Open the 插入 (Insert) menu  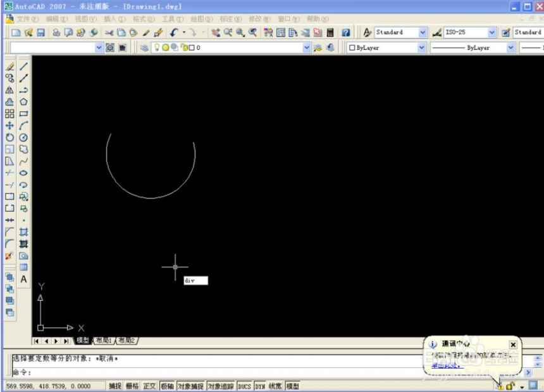114,19
